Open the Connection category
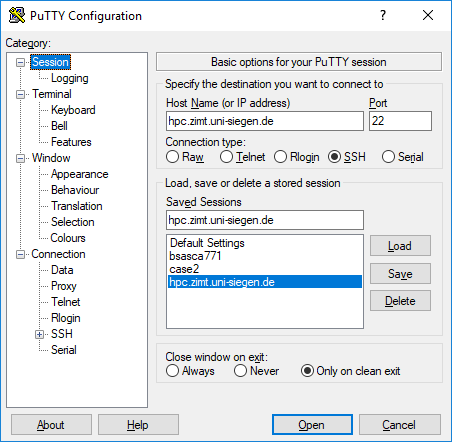 tap(58, 254)
